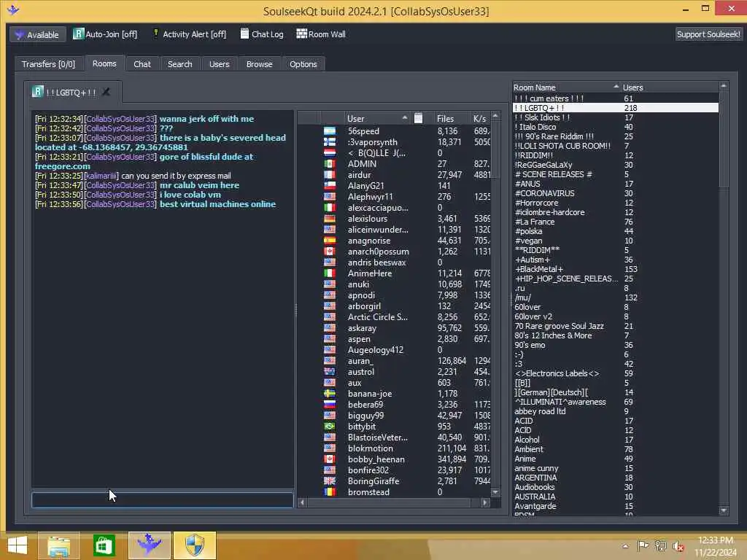Click the flag icon next to 56speed
Screen dimensions: 747x560
pyautogui.click(x=330, y=131)
